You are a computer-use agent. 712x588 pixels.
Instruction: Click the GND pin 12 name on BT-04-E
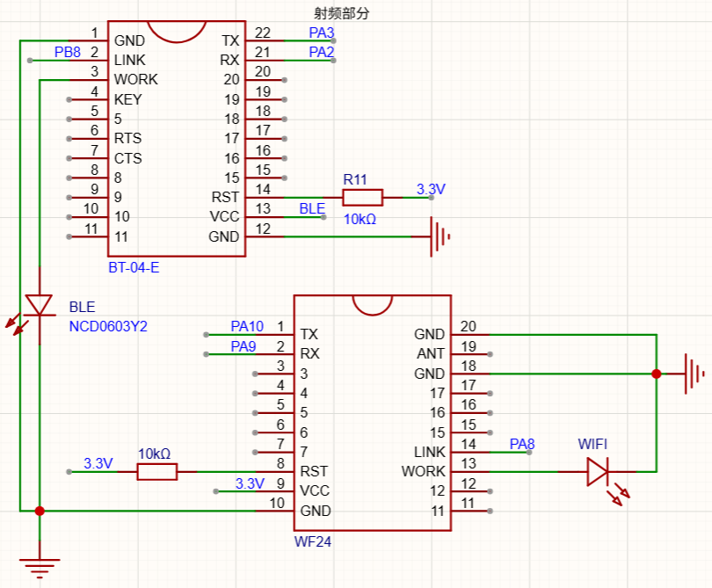pyautogui.click(x=224, y=236)
